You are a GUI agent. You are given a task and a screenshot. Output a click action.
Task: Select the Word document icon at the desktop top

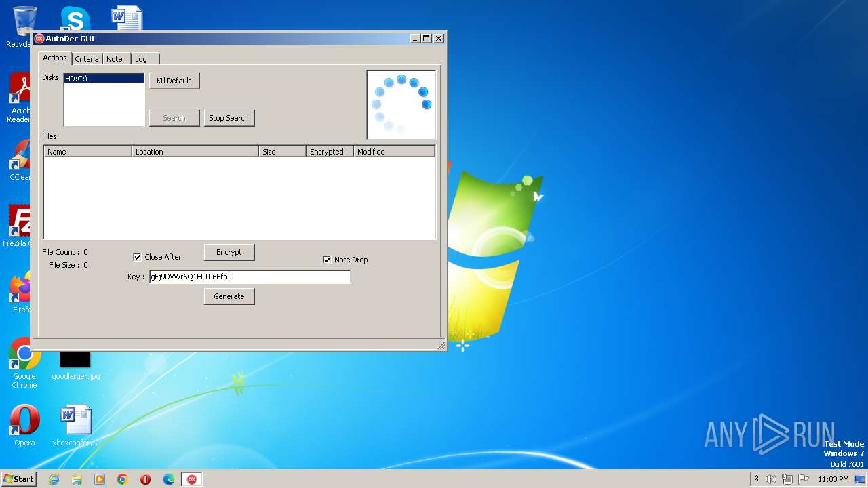(x=127, y=18)
